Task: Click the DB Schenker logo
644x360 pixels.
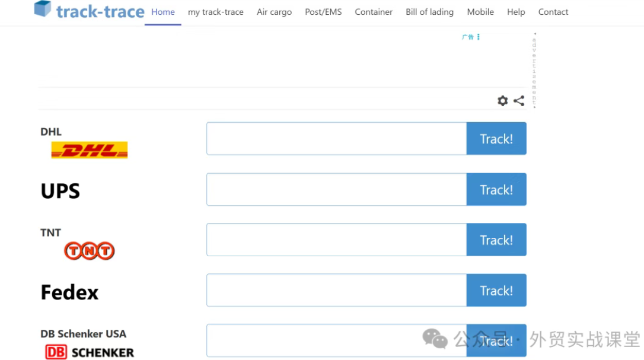Action: [90, 352]
